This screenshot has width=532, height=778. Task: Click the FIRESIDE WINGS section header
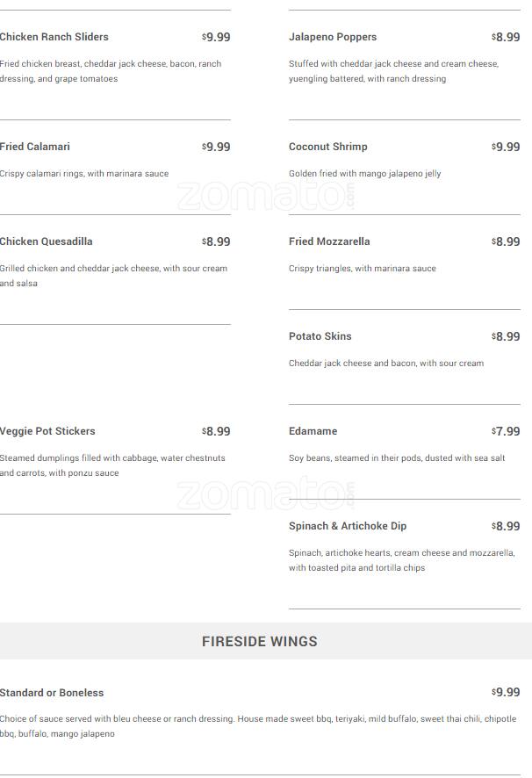[260, 641]
